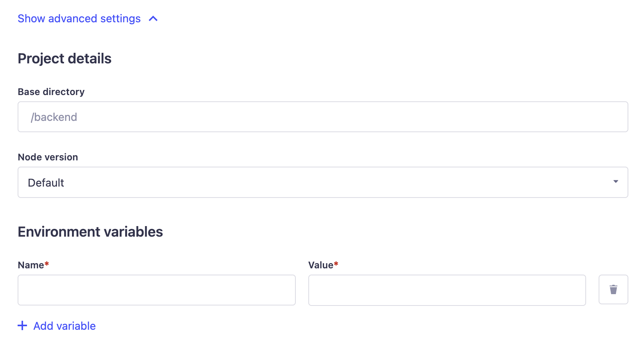This screenshot has height=345, width=644.
Task: Click the caret inside the Node version selector
Action: point(615,182)
